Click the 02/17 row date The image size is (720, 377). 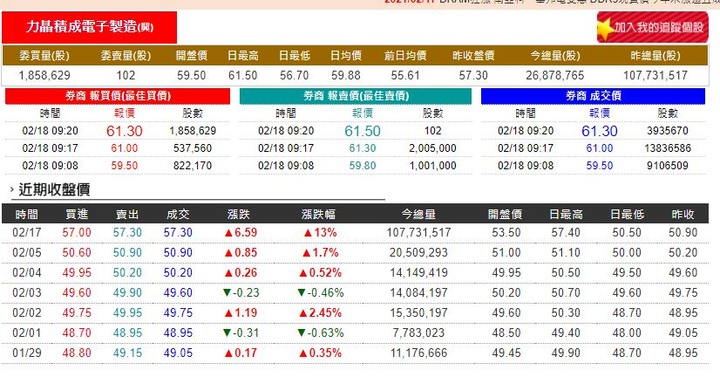27,232
